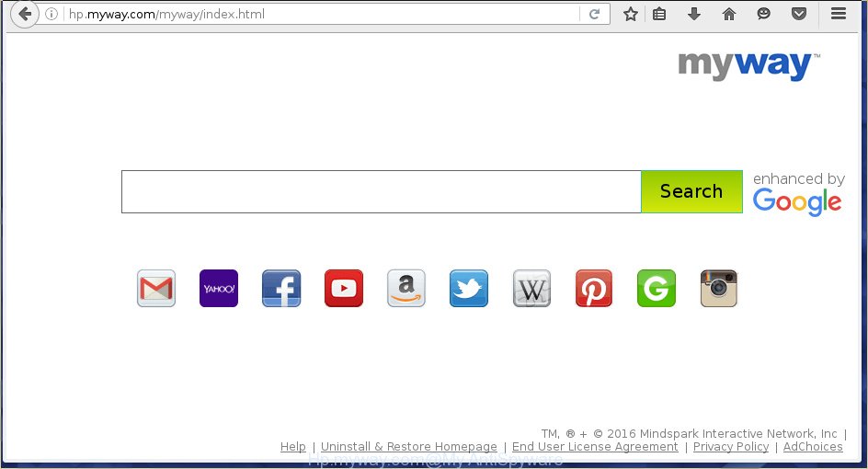Open the YouTube shortcut icon
Screen dimensions: 868x469
[344, 289]
